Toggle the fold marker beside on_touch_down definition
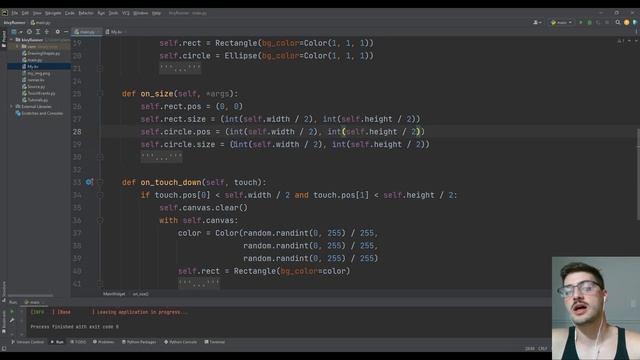 pos(100,182)
